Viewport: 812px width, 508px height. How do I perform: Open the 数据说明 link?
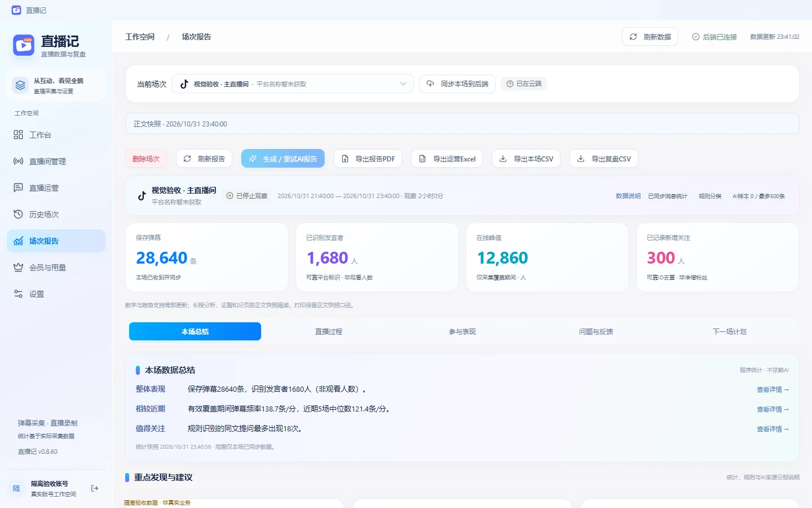click(x=628, y=196)
